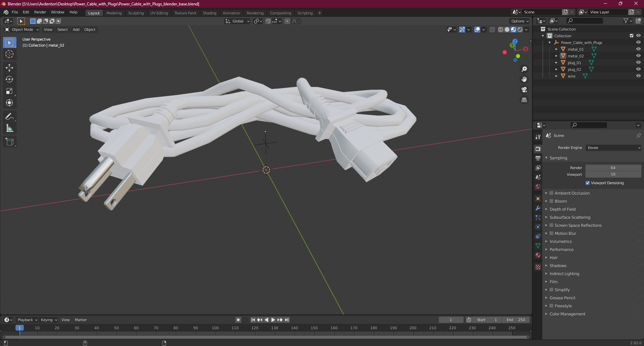This screenshot has width=644, height=346.
Task: Enable Motion Blur checkbox
Action: tap(551, 233)
